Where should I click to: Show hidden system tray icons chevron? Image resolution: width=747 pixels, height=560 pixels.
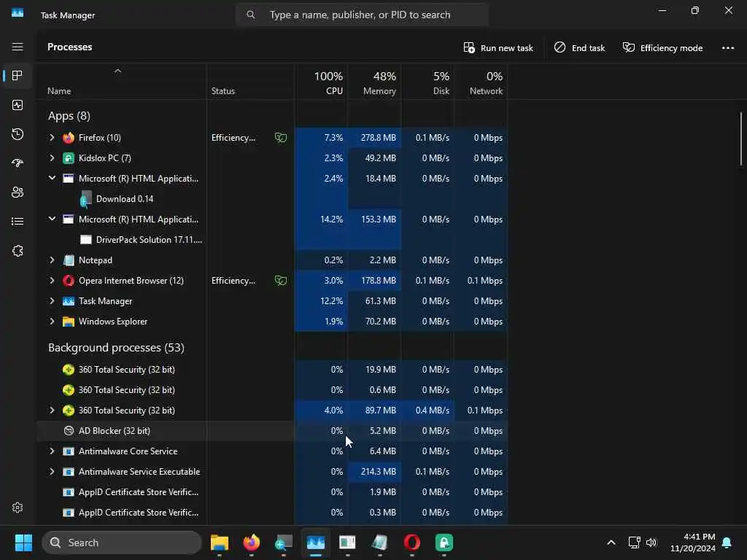tap(611, 542)
